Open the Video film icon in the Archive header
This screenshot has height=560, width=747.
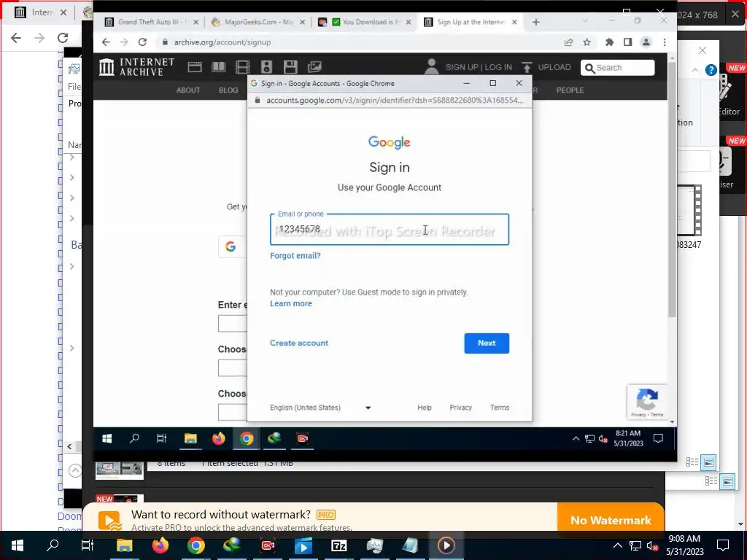242,67
